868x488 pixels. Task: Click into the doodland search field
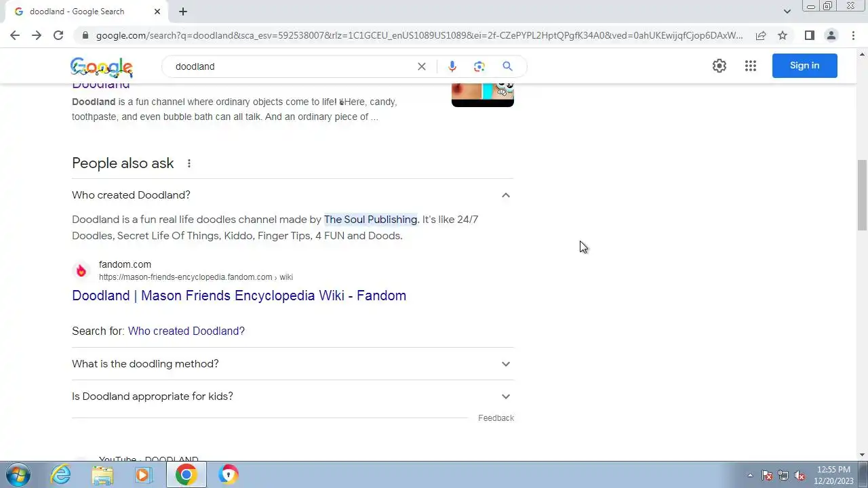click(292, 66)
